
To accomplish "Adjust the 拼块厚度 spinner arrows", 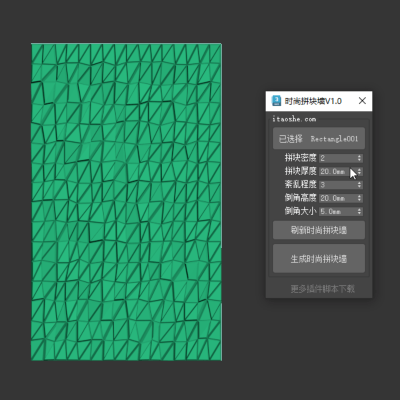I will pyautogui.click(x=359, y=171).
